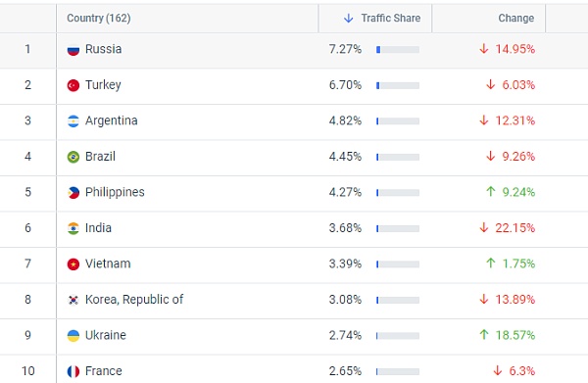Select the Ukraine country name
Image resolution: width=588 pixels, height=383 pixels.
pos(106,335)
